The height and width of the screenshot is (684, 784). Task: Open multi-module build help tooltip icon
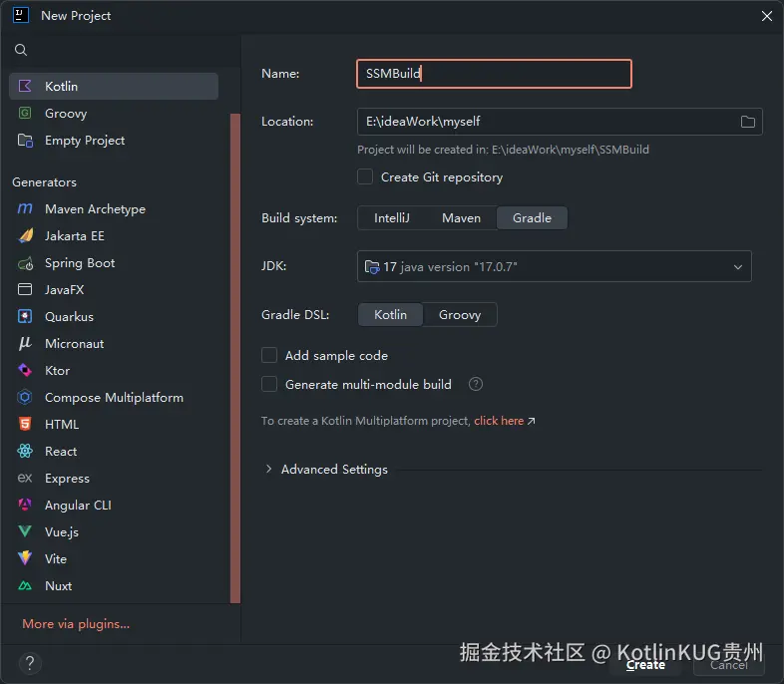[476, 384]
